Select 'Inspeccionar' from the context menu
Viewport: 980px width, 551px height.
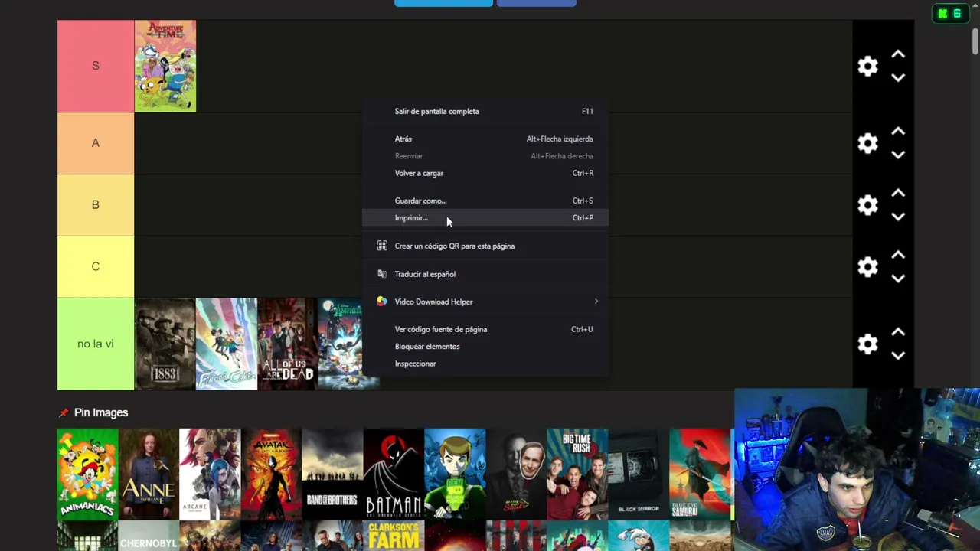tap(485, 364)
